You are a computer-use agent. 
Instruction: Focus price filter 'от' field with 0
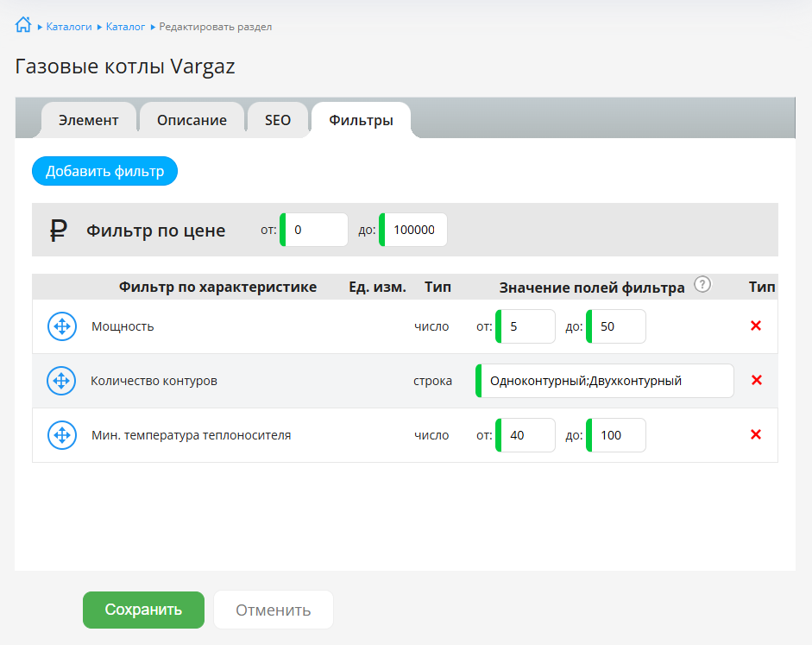pos(314,230)
